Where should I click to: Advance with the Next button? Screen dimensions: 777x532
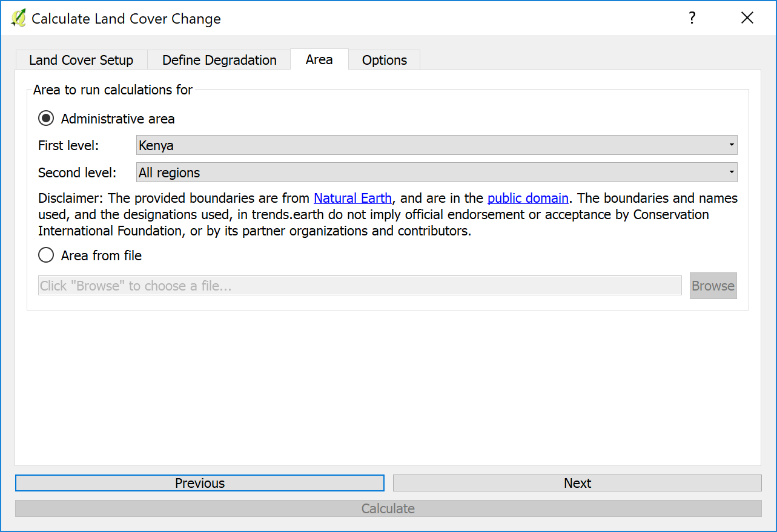(x=577, y=483)
